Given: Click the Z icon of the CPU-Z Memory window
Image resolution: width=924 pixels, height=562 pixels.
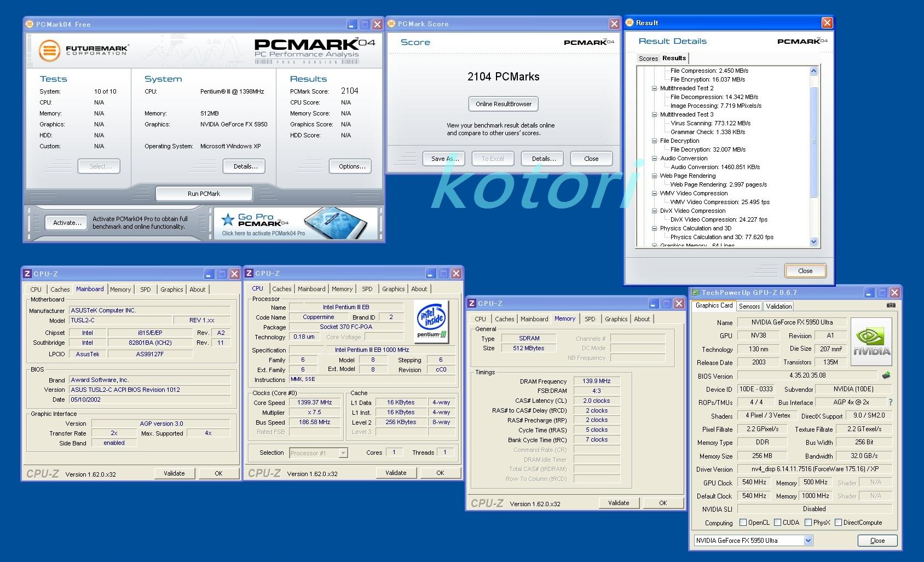Looking at the screenshot, I should click(x=472, y=303).
